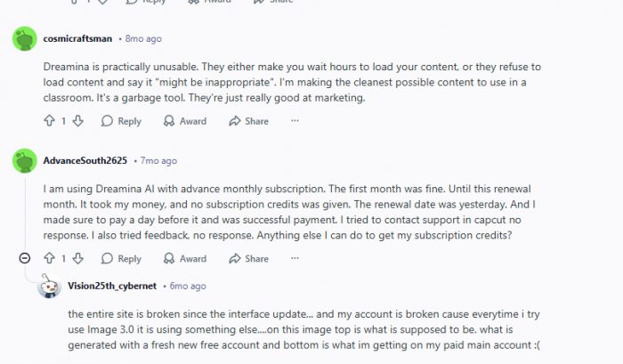This screenshot has height=364, width=623.
Task: Collapse AdvanceSouth2625's comment thread
Action: point(25,259)
